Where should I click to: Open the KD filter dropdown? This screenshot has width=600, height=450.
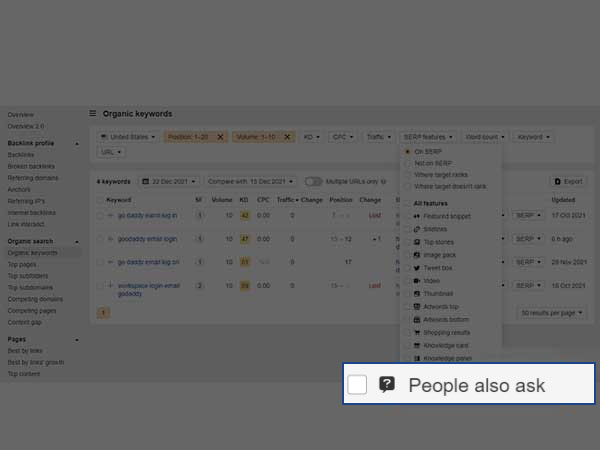click(311, 137)
